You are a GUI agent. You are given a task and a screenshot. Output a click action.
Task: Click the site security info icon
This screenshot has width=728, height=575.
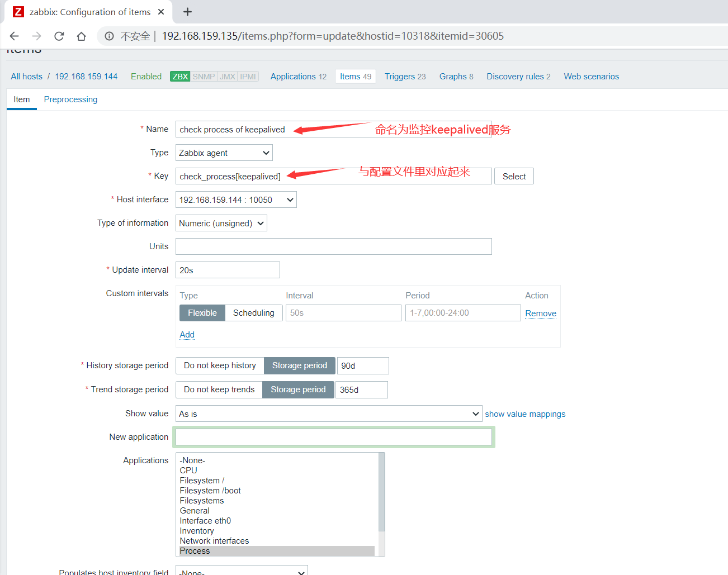coord(110,36)
